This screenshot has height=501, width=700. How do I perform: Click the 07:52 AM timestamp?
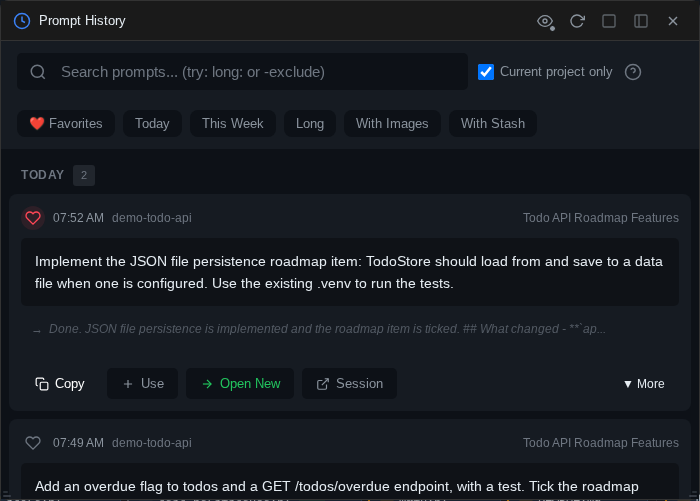tap(78, 218)
